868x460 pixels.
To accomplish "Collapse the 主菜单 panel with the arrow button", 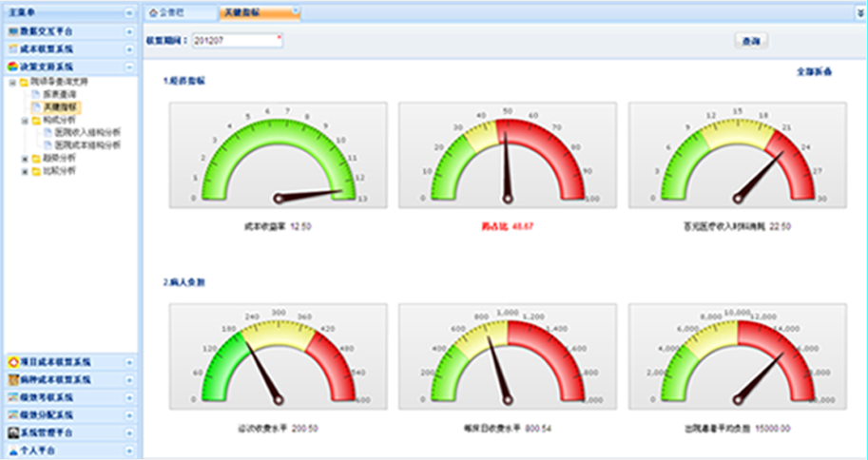I will pos(129,12).
